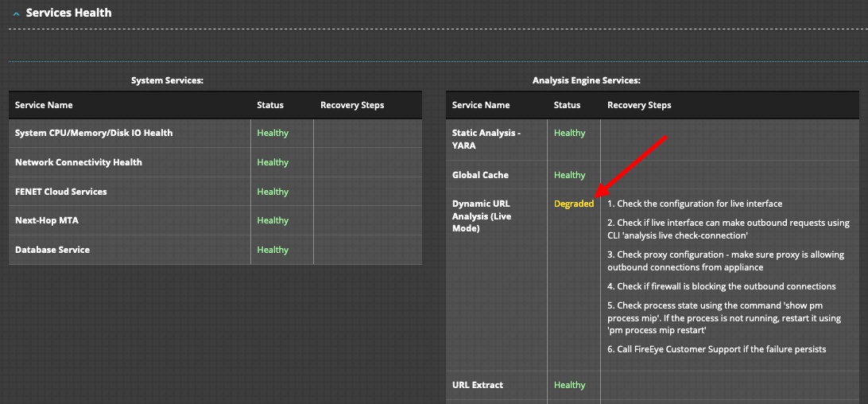The width and height of the screenshot is (868, 404).
Task: Click step 1 check live interface configuration
Action: tap(695, 204)
